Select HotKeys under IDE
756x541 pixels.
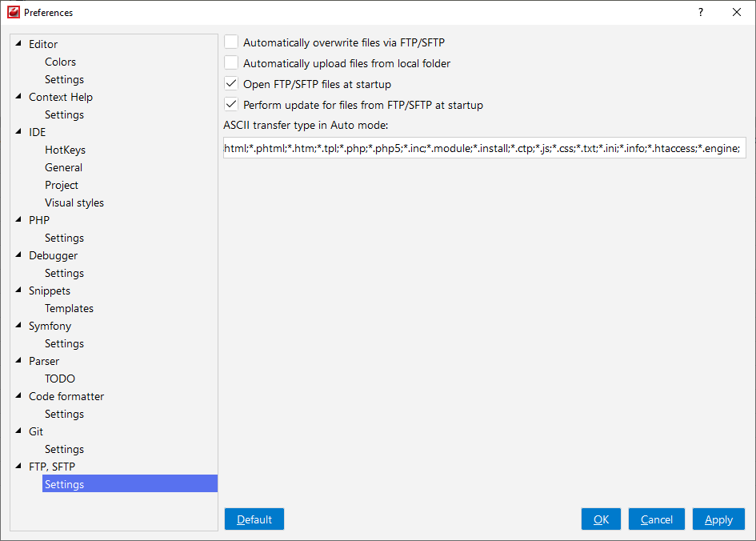click(x=65, y=150)
